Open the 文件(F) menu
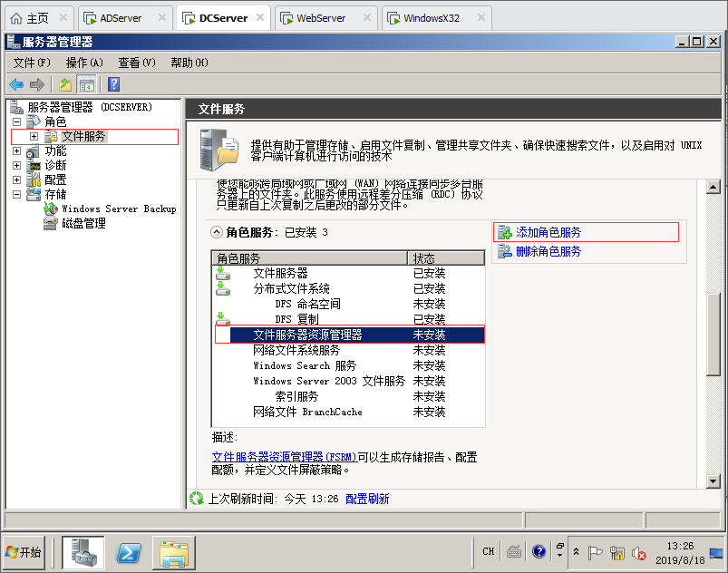 pyautogui.click(x=32, y=63)
